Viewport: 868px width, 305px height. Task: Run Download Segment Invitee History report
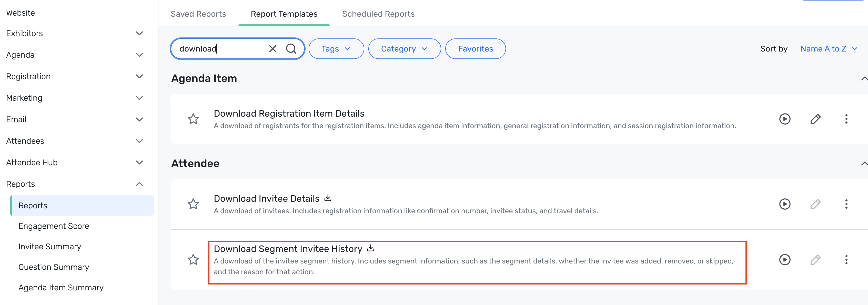point(784,259)
